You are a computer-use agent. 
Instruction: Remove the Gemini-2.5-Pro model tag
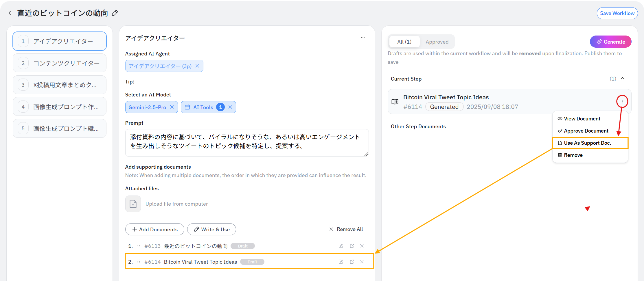click(172, 107)
